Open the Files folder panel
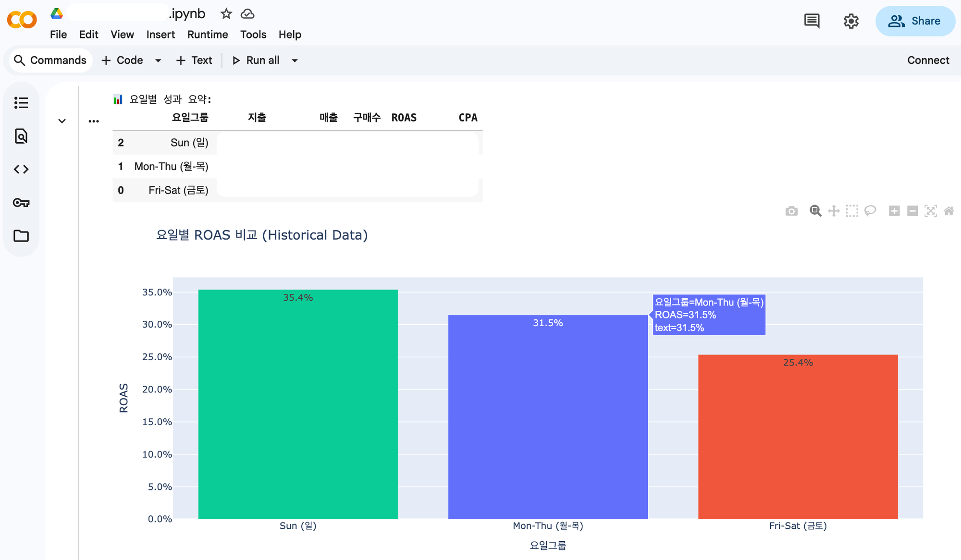Image resolution: width=961 pixels, height=560 pixels. pos(21,236)
